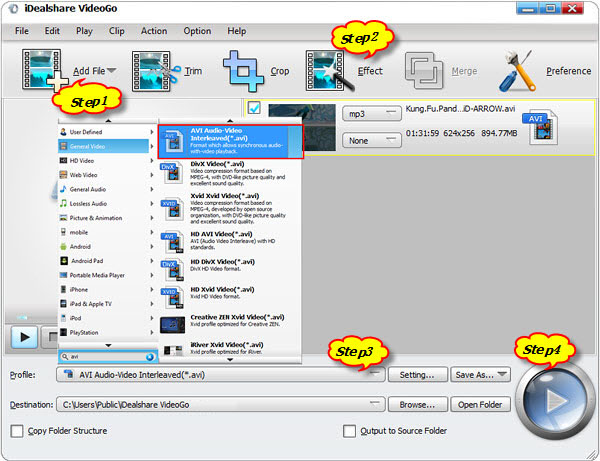The image size is (600, 461).
Task: Open Preference tools icon
Action: coord(517,71)
